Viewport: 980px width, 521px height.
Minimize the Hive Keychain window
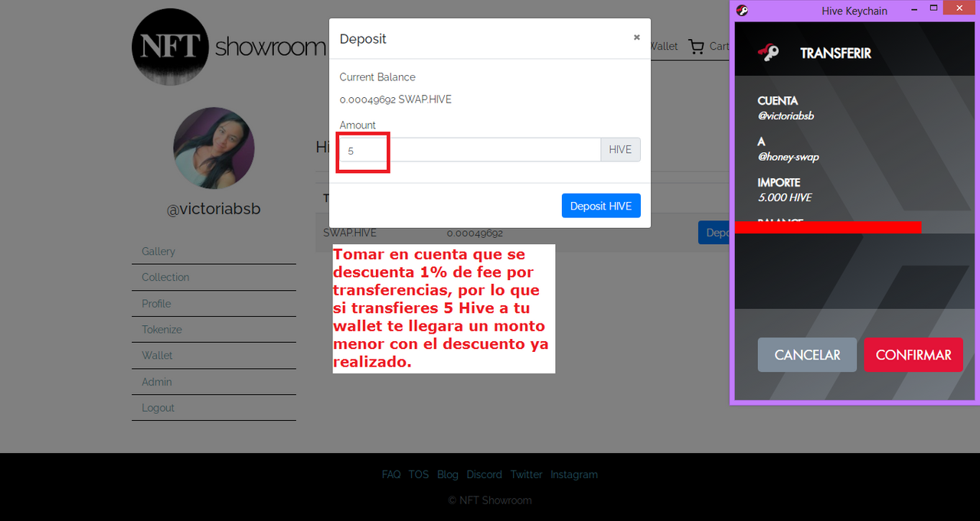click(915, 9)
